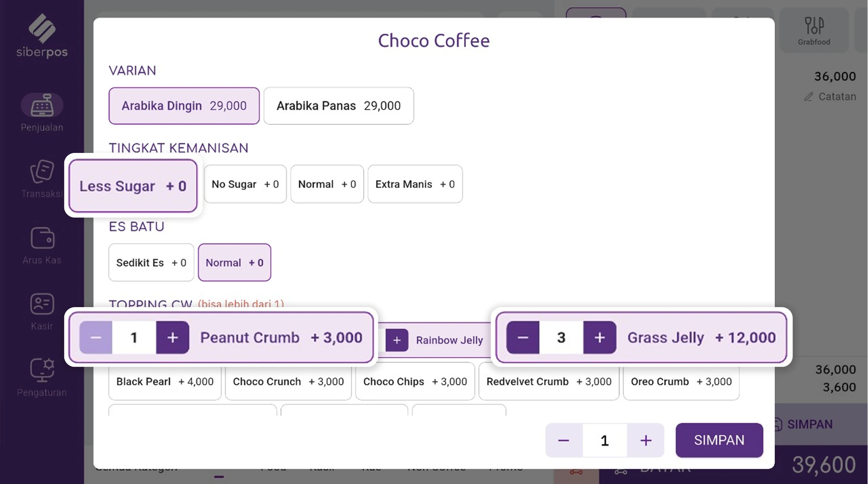Viewport: 868px width, 484px height.
Task: Select Sedikit Es for ice level
Action: 150,262
